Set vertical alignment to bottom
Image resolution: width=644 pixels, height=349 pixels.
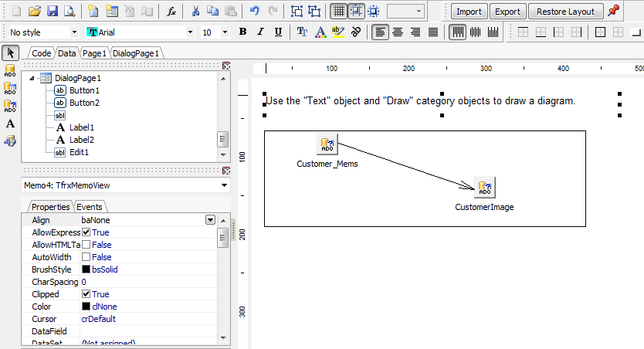click(x=493, y=32)
